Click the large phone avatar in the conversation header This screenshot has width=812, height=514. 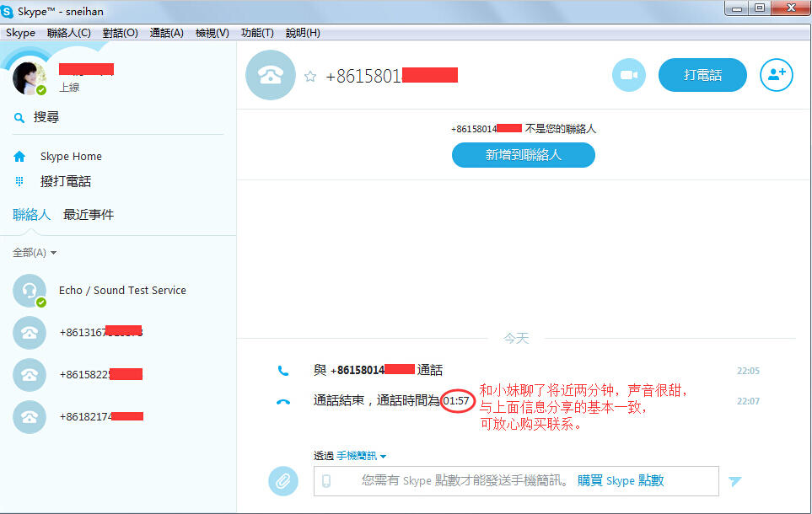(x=271, y=75)
